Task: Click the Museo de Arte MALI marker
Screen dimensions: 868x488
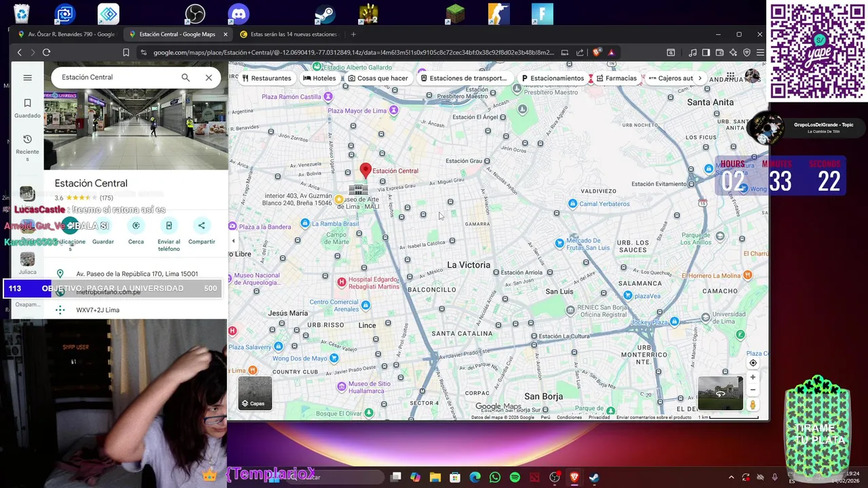Action: [x=339, y=199]
